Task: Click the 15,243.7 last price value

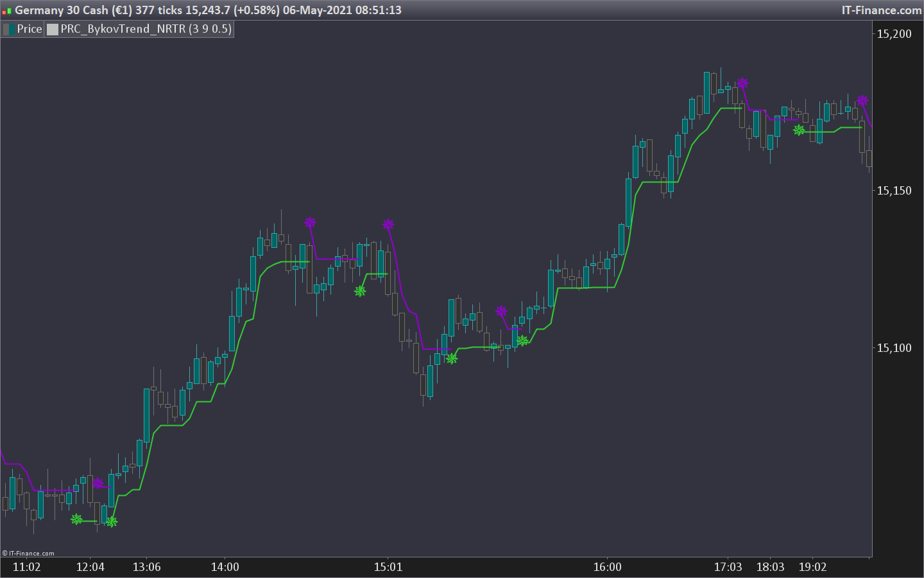Action: point(207,10)
